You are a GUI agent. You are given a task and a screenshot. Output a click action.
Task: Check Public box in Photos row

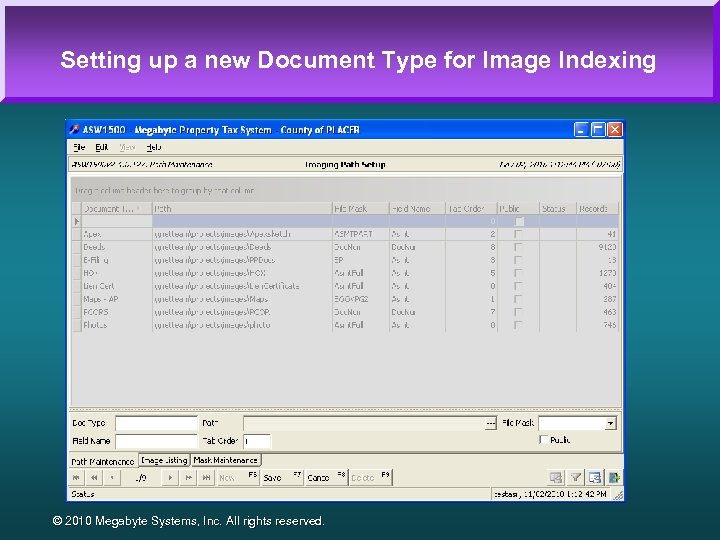click(x=517, y=325)
